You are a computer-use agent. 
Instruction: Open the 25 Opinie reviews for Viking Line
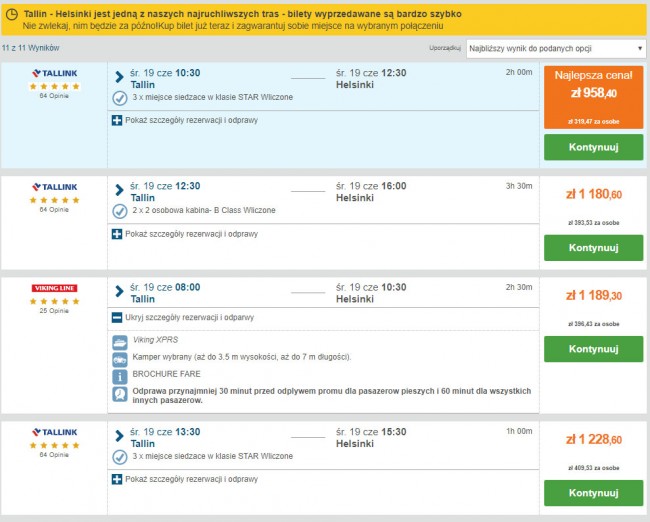[54, 311]
